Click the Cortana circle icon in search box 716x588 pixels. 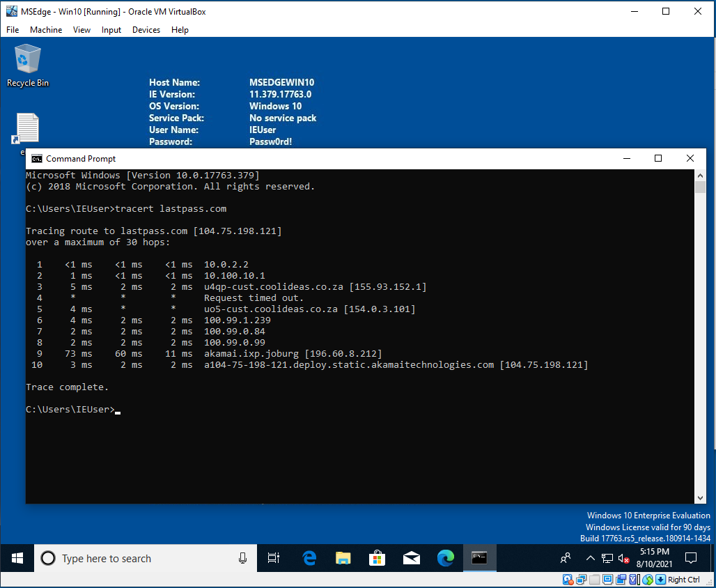[x=48, y=558]
